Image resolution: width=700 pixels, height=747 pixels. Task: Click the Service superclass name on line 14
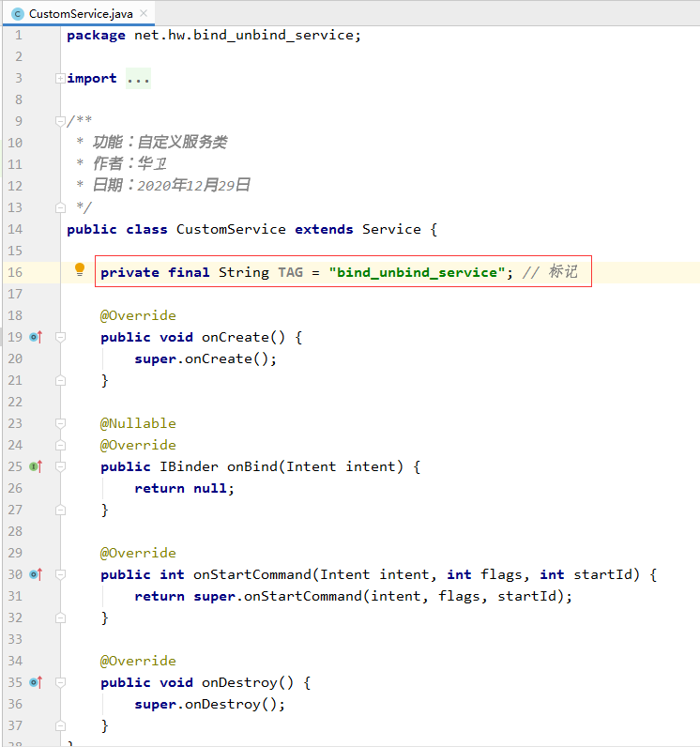point(391,230)
